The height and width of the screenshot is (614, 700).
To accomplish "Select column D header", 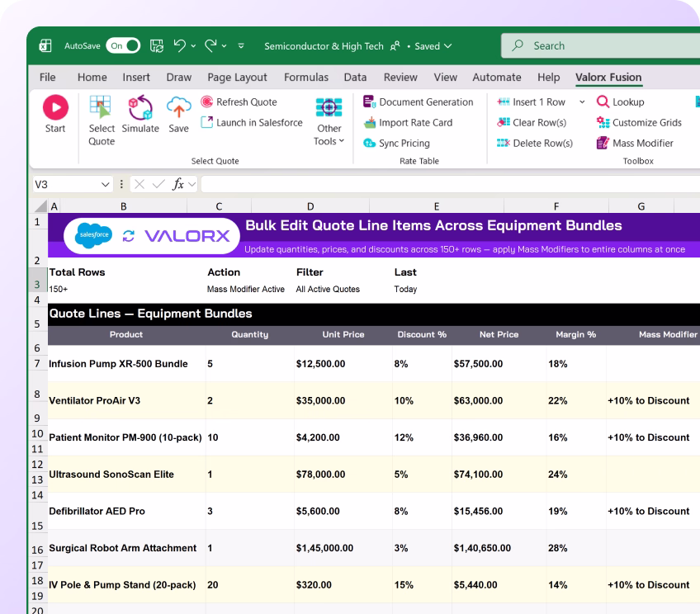I will click(x=310, y=206).
